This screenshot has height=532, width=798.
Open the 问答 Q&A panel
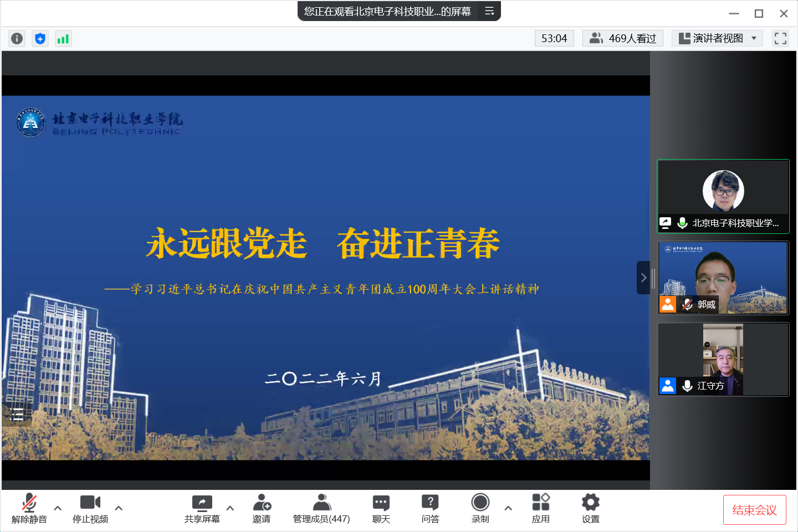430,508
